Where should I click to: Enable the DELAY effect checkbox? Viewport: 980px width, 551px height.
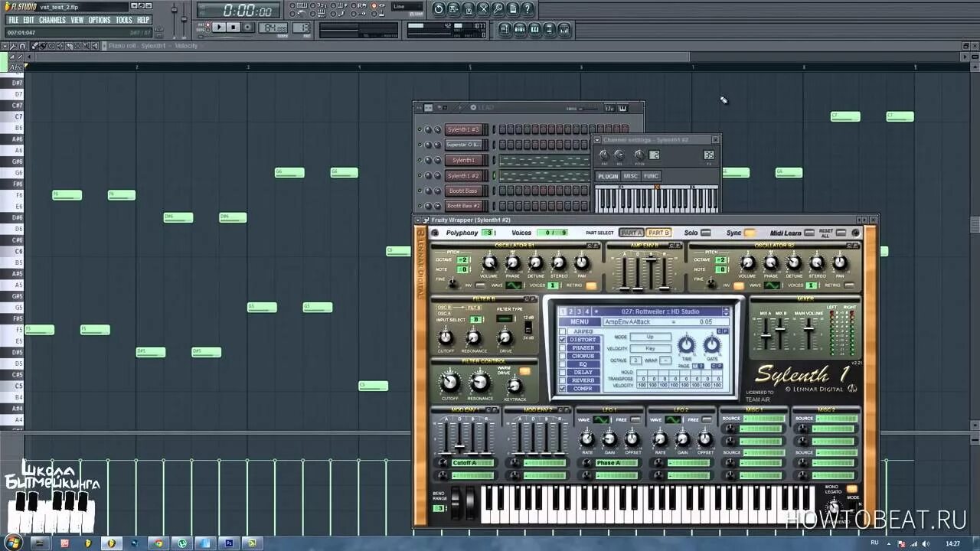(563, 373)
